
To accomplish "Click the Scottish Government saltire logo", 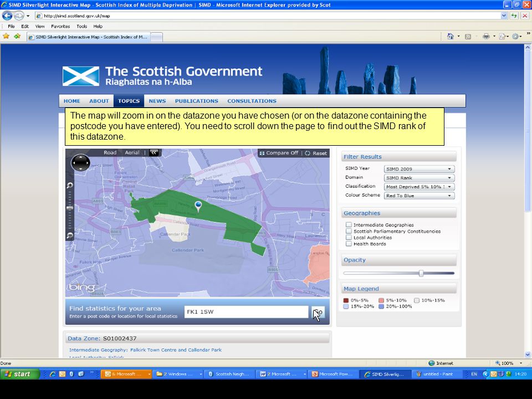I will click(x=81, y=76).
